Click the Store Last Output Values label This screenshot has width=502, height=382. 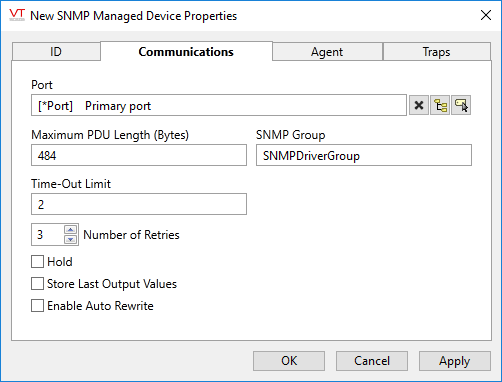(x=112, y=284)
